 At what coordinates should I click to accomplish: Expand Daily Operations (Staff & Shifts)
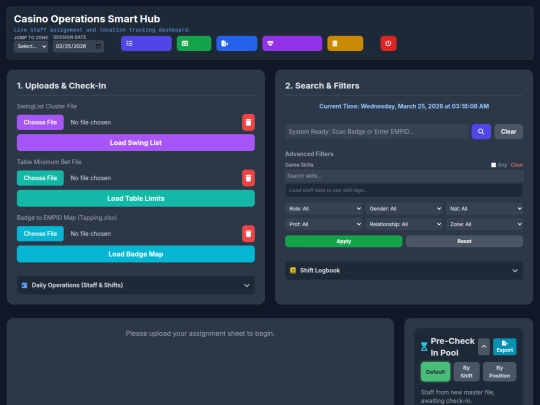[136, 285]
